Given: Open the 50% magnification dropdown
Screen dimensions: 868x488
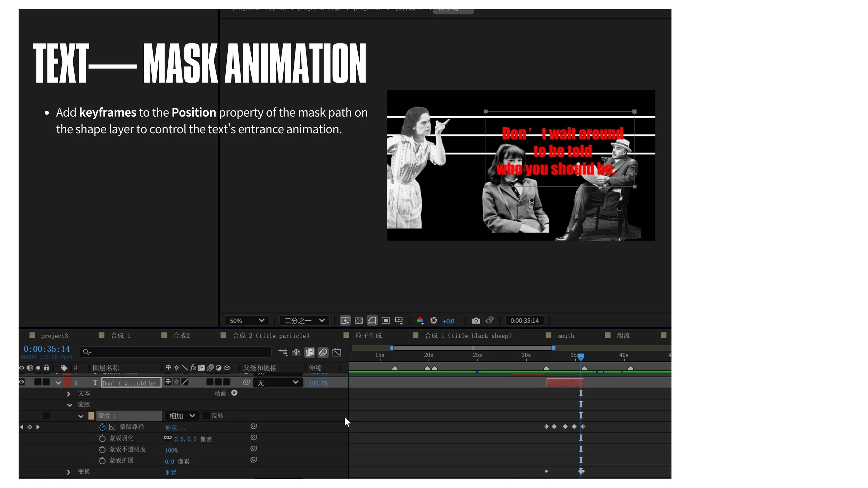Looking at the screenshot, I should tap(247, 321).
